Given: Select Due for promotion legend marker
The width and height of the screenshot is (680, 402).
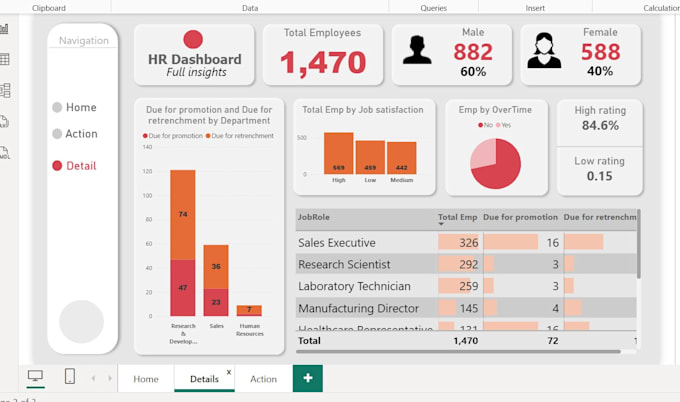Looking at the screenshot, I should click(x=145, y=136).
